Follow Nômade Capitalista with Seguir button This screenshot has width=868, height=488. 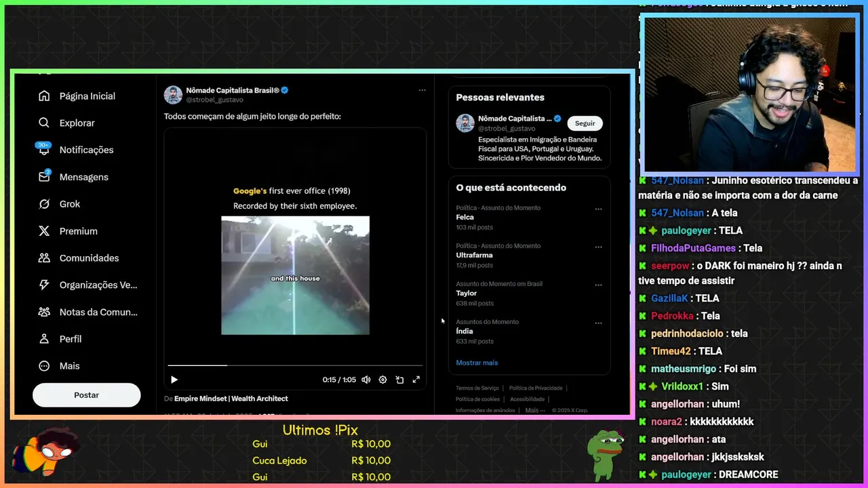(585, 123)
